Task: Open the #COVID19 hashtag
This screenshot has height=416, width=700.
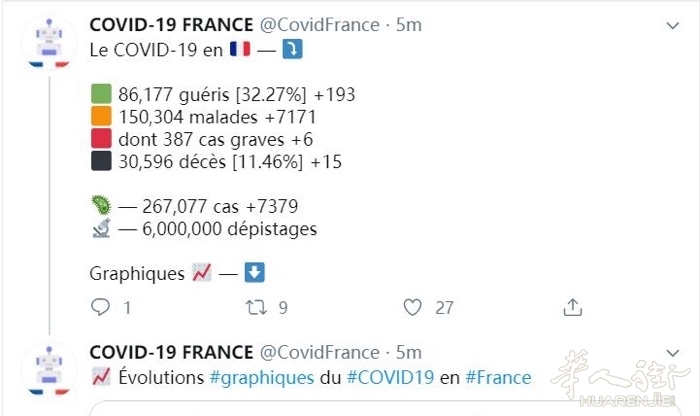Action: tap(390, 378)
